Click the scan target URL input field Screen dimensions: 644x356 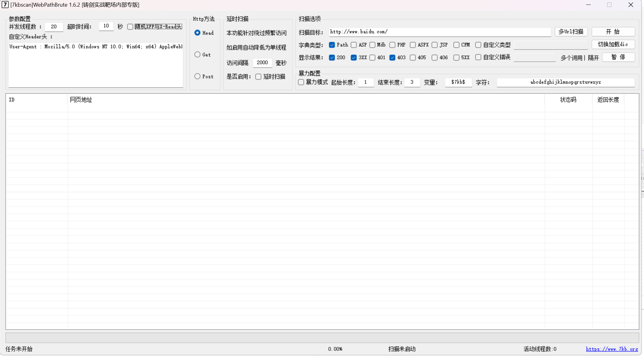(439, 32)
